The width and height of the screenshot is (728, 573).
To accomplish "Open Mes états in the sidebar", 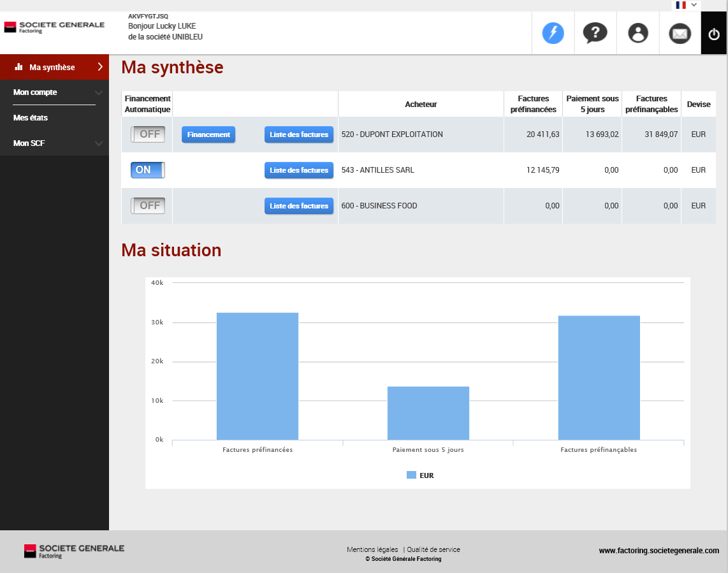I will pyautogui.click(x=31, y=118).
